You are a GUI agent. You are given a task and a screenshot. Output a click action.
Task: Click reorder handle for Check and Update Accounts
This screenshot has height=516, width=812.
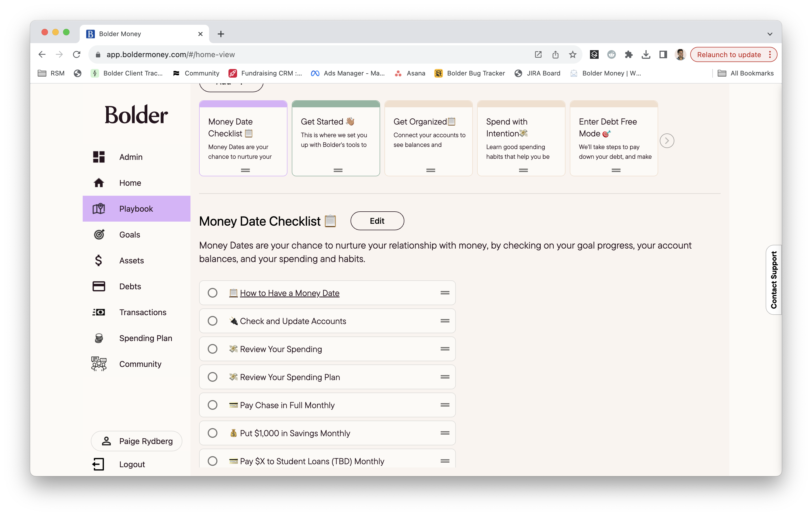(445, 321)
